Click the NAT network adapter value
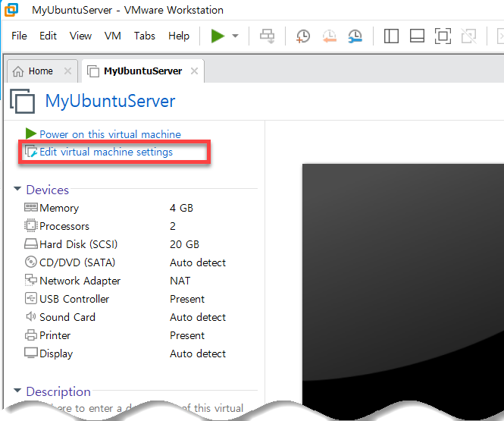Viewport: 504px width, 421px height. (180, 281)
